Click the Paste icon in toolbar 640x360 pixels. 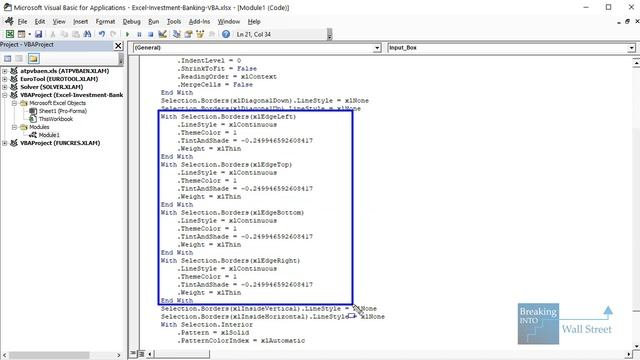click(x=76, y=34)
